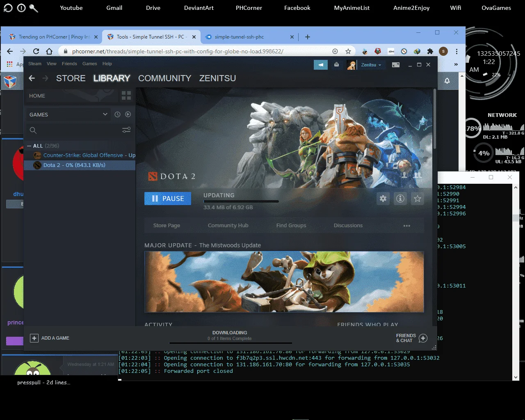Viewport: 525px width, 420px height.
Task: Go to the Steam STORE tab
Action: point(71,78)
